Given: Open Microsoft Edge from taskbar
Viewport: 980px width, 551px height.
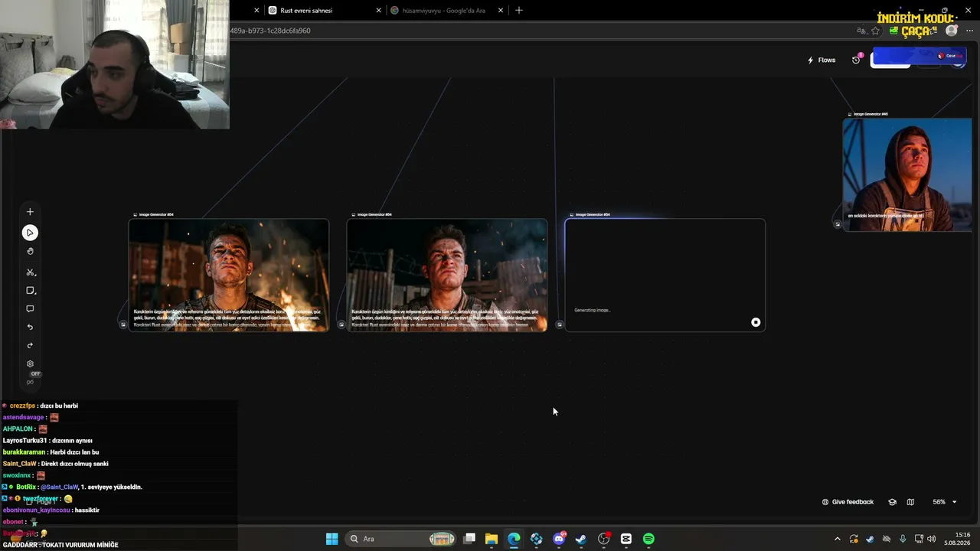Looking at the screenshot, I should (514, 539).
